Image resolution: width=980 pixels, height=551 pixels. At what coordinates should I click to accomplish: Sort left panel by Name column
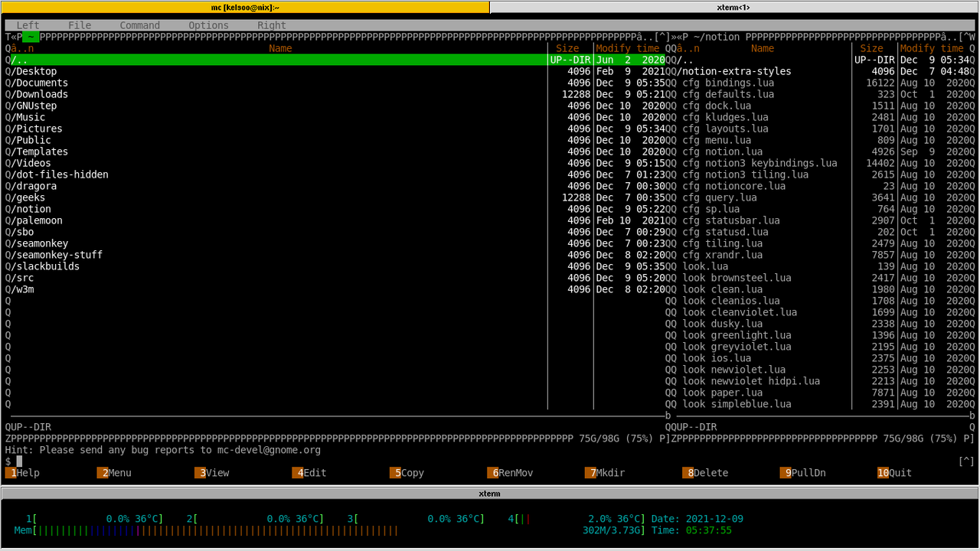[280, 48]
